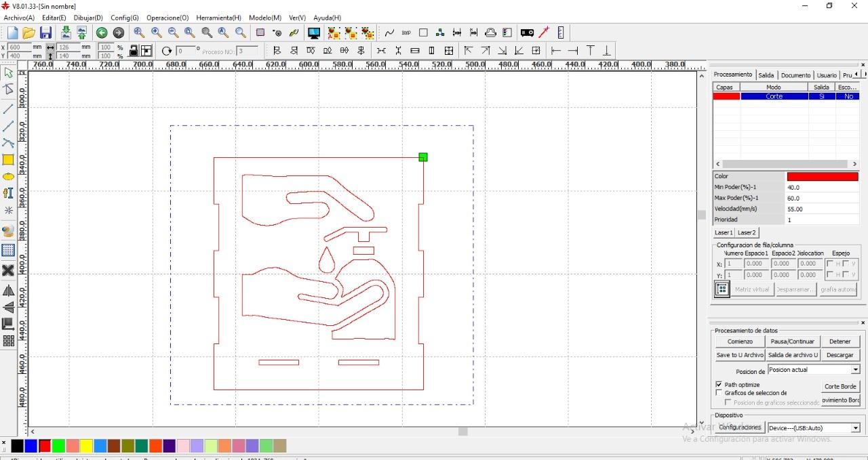Click the red laser pointer toolbar icon
The image size is (868, 460).
click(544, 33)
